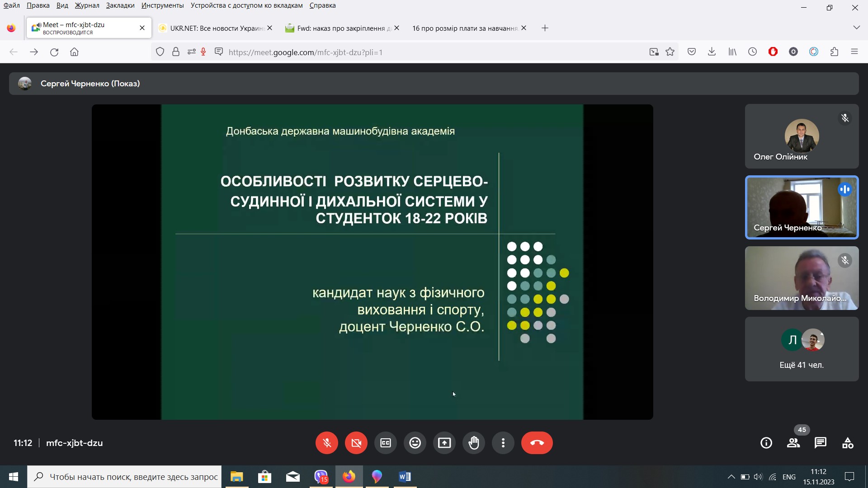Viewport: 868px width, 488px height.
Task: Go to browser home page
Action: (75, 52)
